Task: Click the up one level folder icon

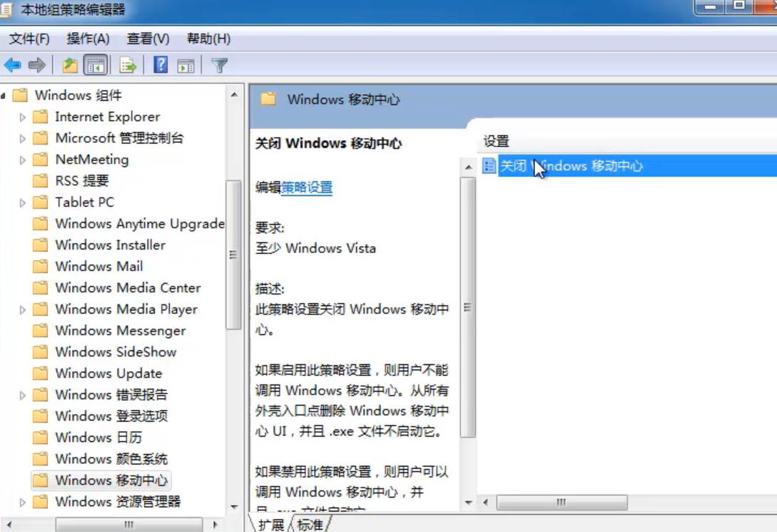Action: coord(71,64)
